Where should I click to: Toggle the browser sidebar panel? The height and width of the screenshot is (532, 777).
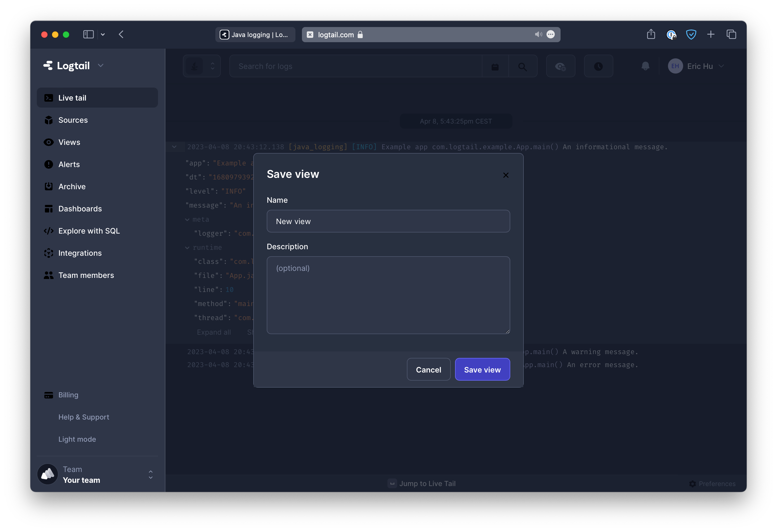[x=88, y=34]
